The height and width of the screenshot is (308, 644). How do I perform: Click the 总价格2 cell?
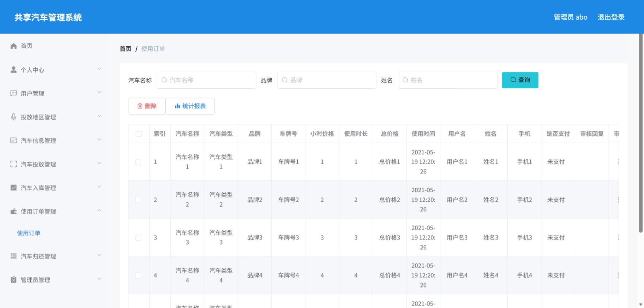point(390,200)
